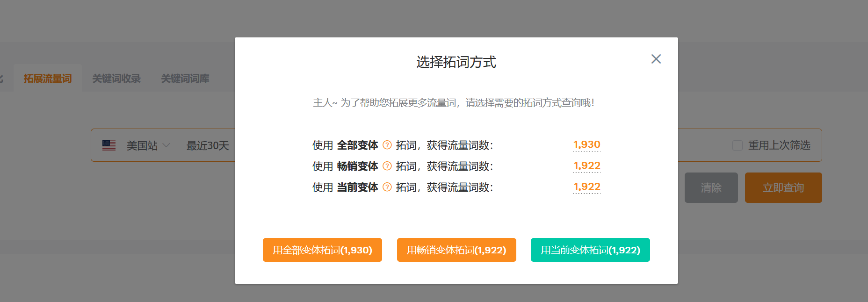Click the 畅销变体 bold label

[x=358, y=166]
